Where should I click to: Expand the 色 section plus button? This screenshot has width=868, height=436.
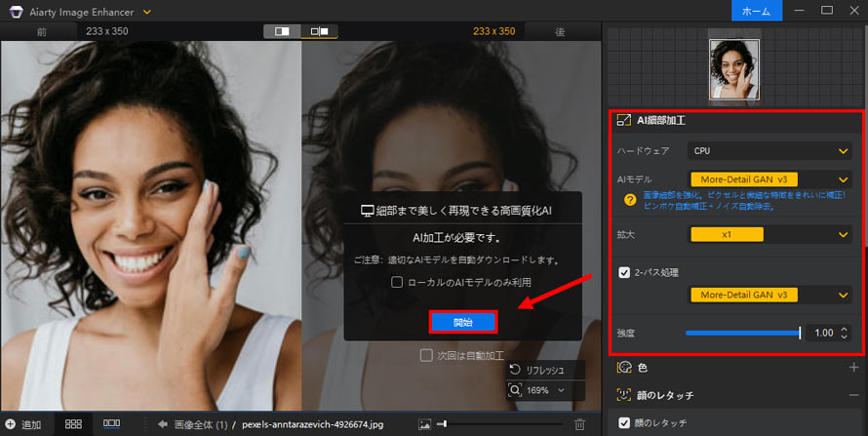(x=853, y=368)
